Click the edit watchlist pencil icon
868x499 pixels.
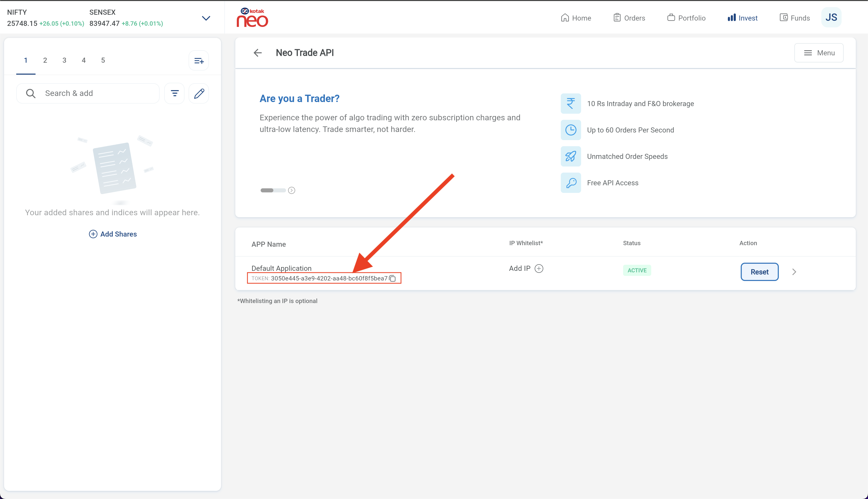(199, 93)
